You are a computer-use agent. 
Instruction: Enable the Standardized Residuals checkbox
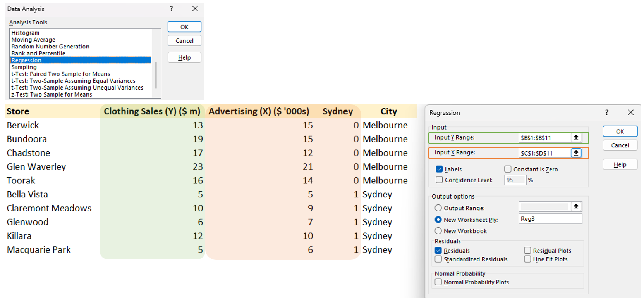438,259
